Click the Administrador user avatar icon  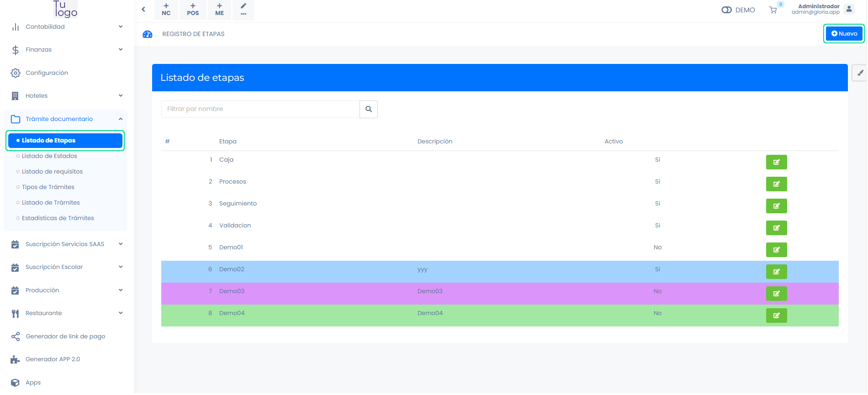coord(849,9)
